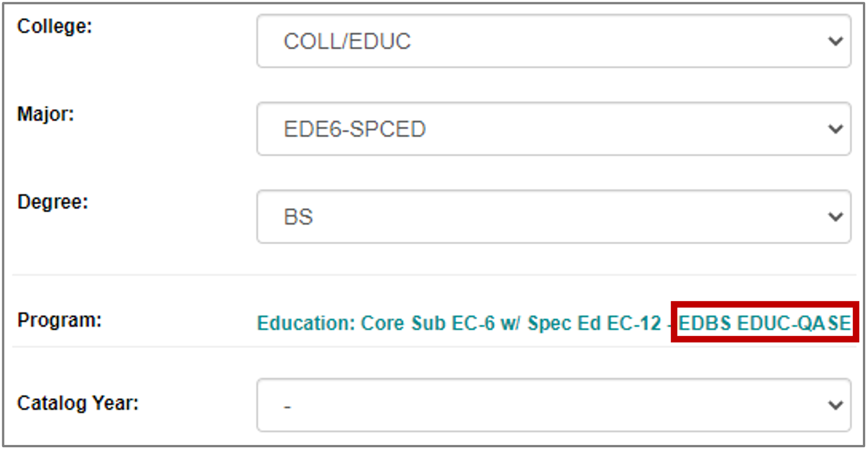Click the College dropdown chevron arrow
Screen dimensions: 868x451
point(835,41)
